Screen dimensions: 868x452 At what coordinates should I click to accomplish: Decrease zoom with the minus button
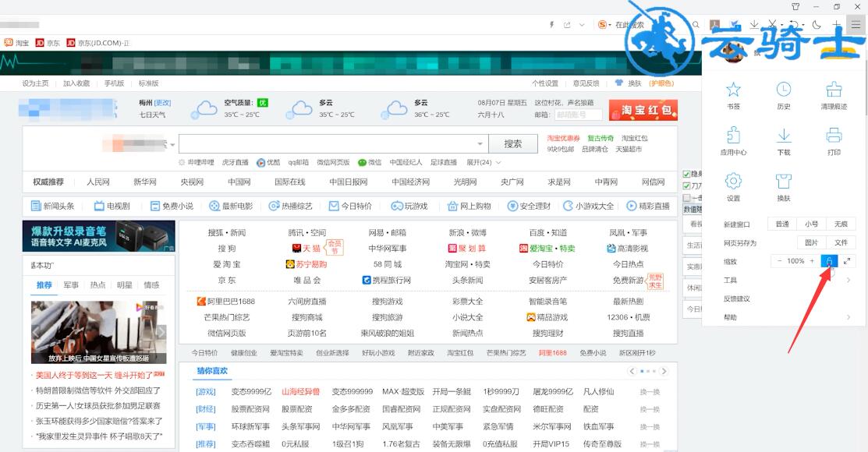point(779,261)
